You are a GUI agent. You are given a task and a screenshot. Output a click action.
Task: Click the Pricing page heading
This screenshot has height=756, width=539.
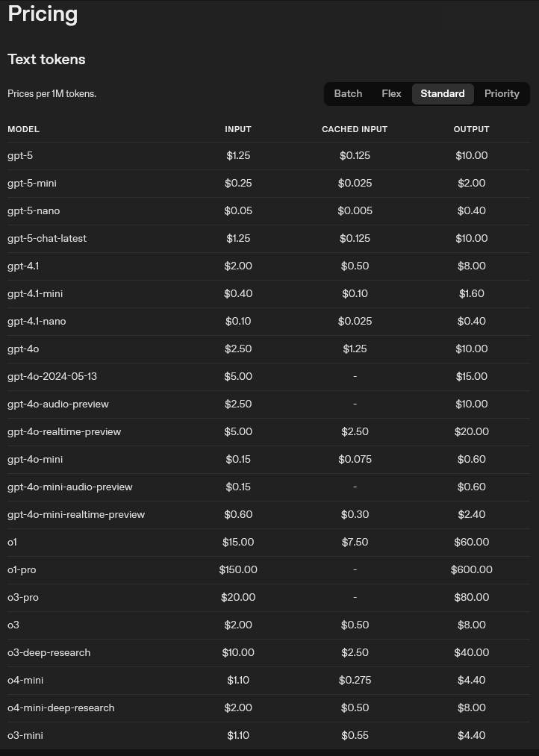(43, 14)
